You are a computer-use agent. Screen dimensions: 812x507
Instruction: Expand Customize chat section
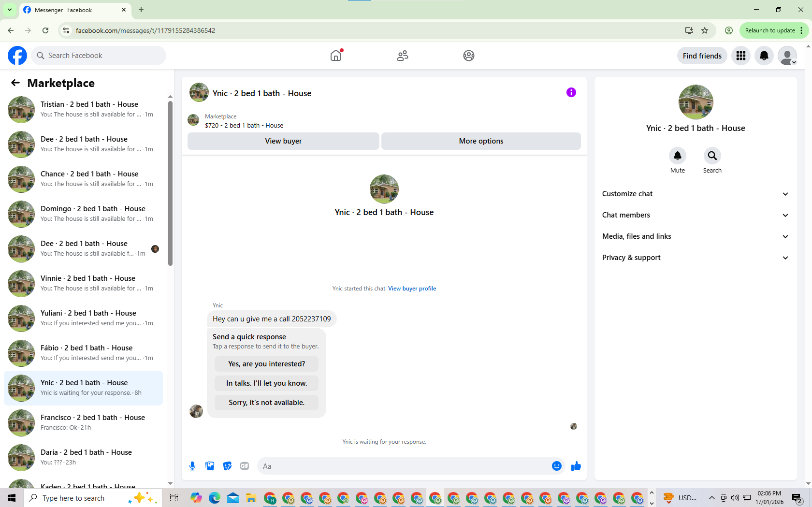[696, 194]
